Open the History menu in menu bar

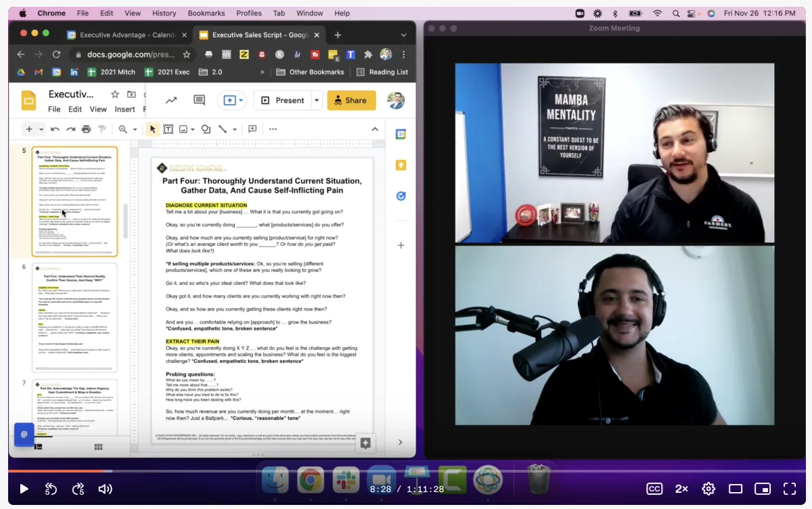pos(164,13)
